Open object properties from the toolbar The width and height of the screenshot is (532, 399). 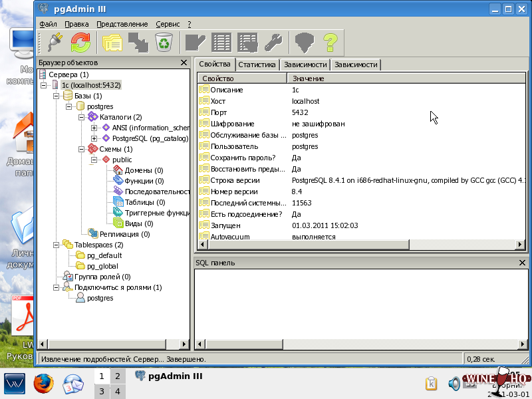point(110,43)
